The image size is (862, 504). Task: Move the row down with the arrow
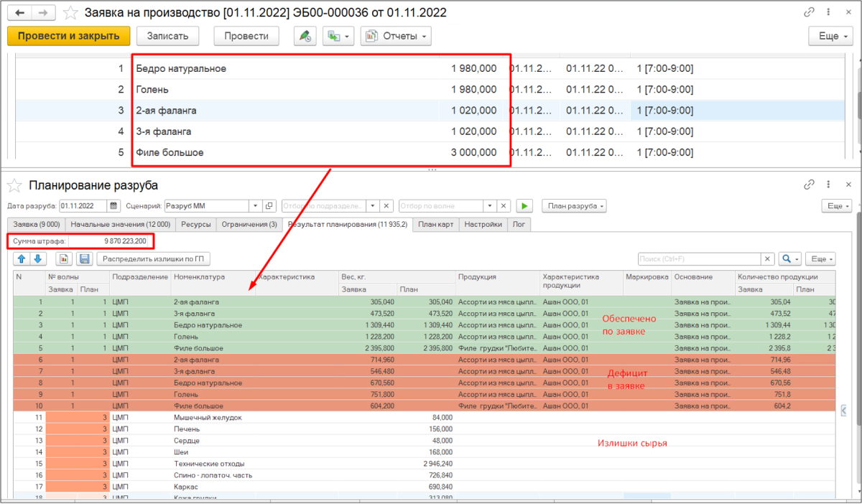(37, 259)
